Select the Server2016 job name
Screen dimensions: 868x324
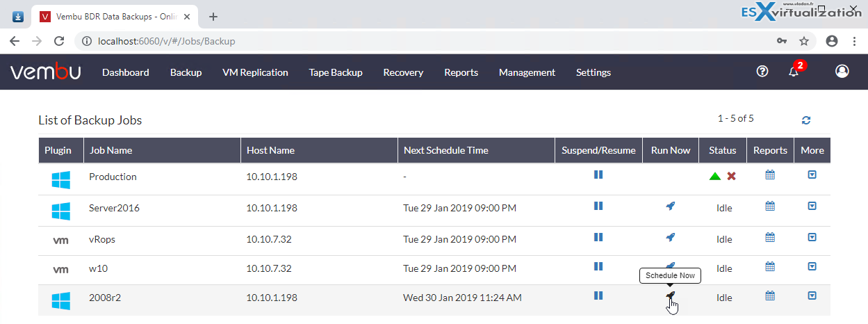click(114, 208)
